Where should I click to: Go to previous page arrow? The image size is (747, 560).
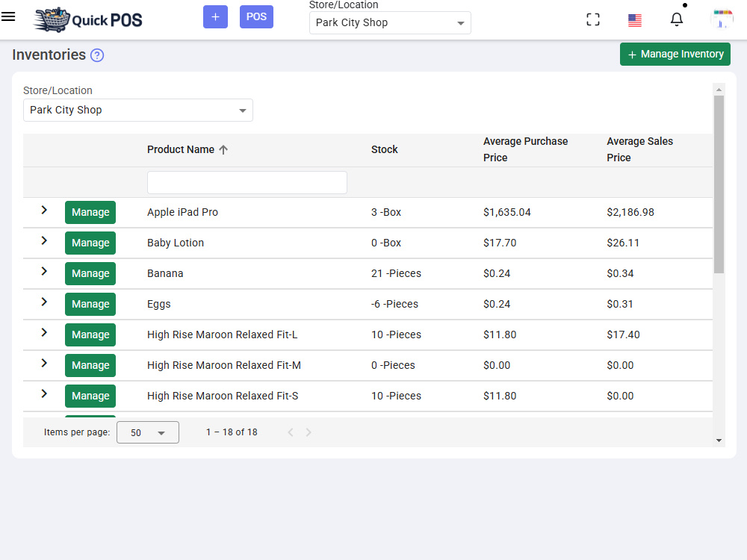coord(290,432)
